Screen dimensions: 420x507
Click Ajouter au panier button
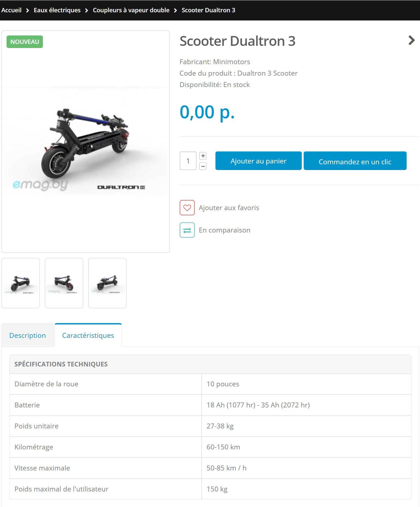(x=258, y=161)
